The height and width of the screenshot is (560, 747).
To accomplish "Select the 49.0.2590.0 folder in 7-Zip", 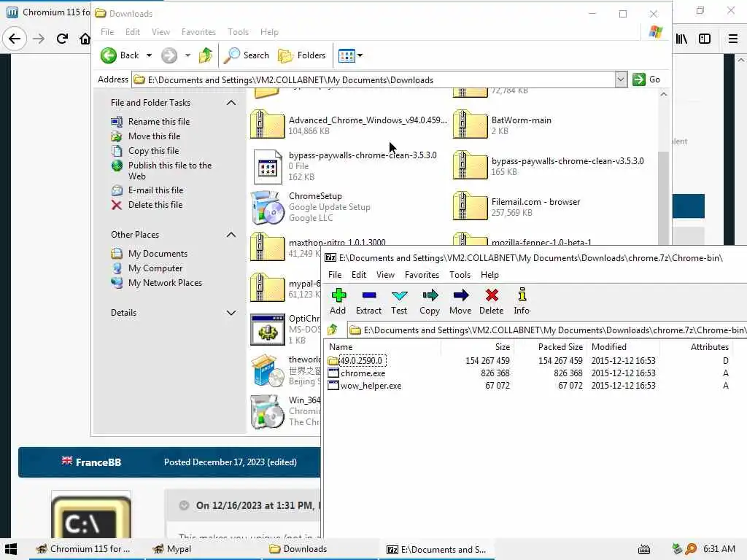I will pos(361,360).
